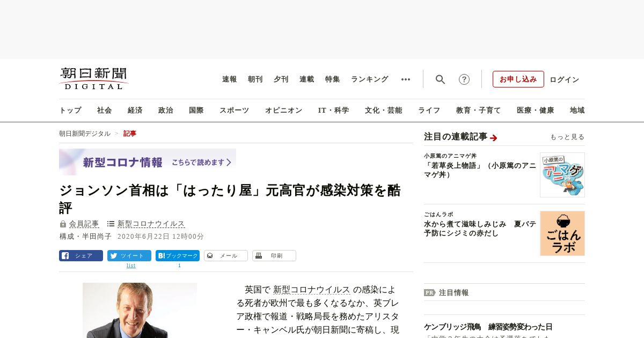Screen dimensions: 644x338
Task: Open the 夕刊 menu item
Action: tap(281, 79)
